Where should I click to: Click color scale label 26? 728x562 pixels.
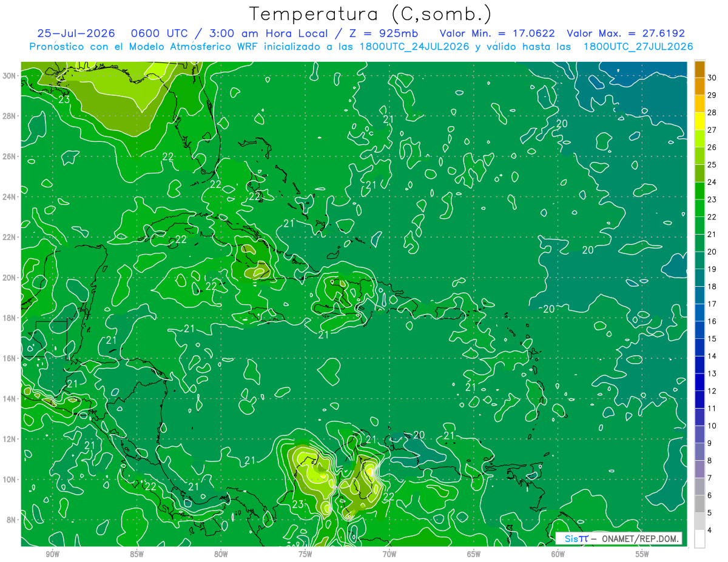(x=712, y=147)
